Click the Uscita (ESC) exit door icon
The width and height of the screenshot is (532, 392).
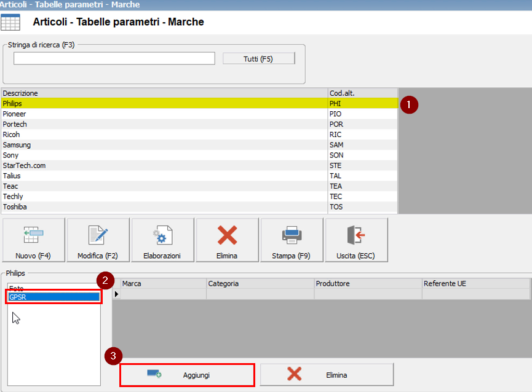tap(356, 235)
